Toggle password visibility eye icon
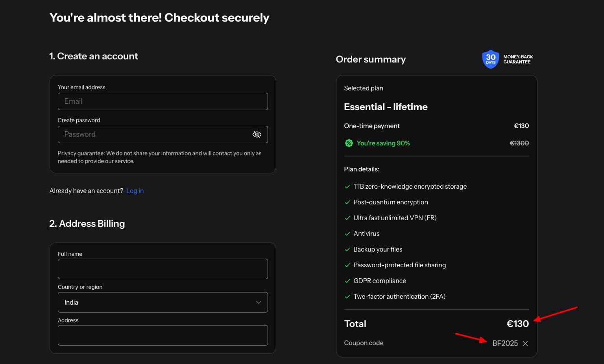 [257, 134]
